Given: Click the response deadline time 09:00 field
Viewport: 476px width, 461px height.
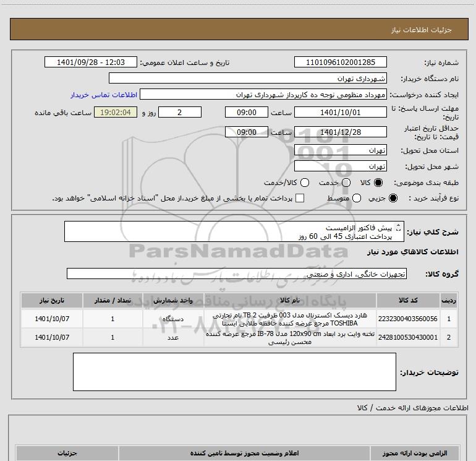Looking at the screenshot, I should (247, 112).
